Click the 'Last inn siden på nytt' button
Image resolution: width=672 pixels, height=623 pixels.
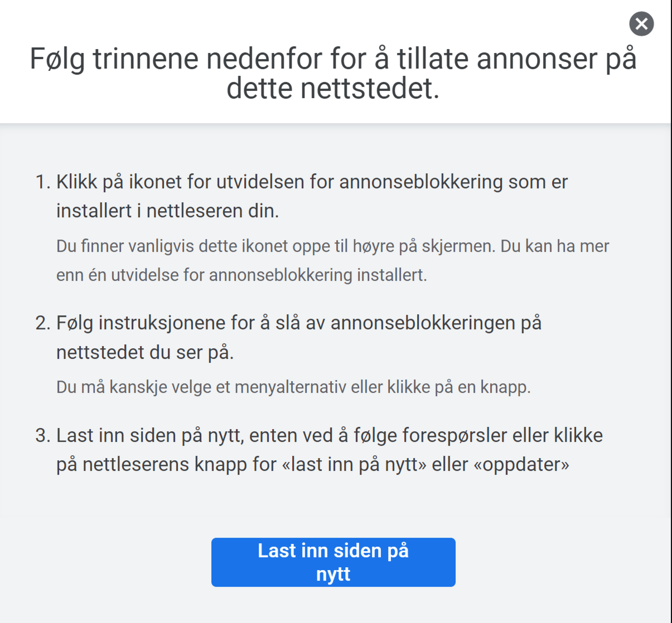[x=333, y=562]
